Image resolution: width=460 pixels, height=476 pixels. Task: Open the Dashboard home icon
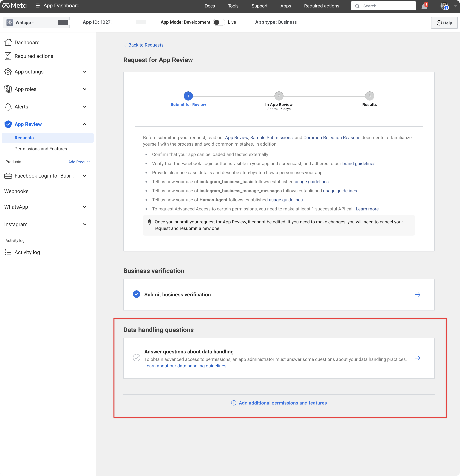(8, 42)
